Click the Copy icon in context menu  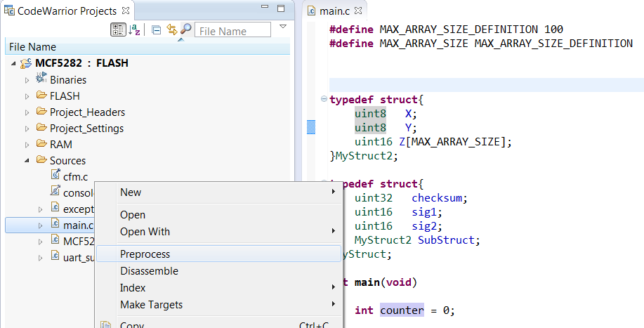point(106,324)
